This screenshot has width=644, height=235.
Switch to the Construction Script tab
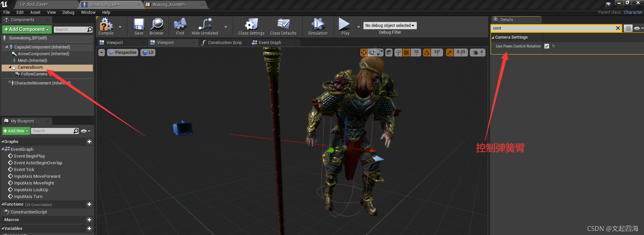pyautogui.click(x=225, y=43)
